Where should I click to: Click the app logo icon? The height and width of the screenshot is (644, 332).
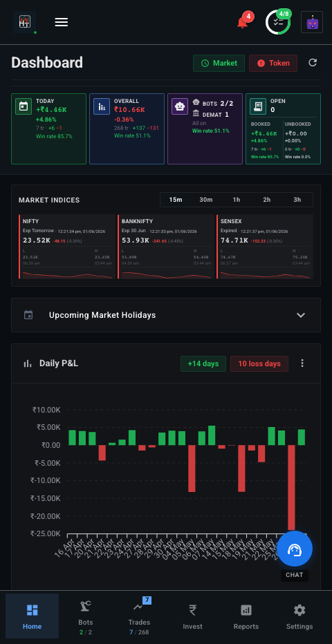tap(25, 22)
